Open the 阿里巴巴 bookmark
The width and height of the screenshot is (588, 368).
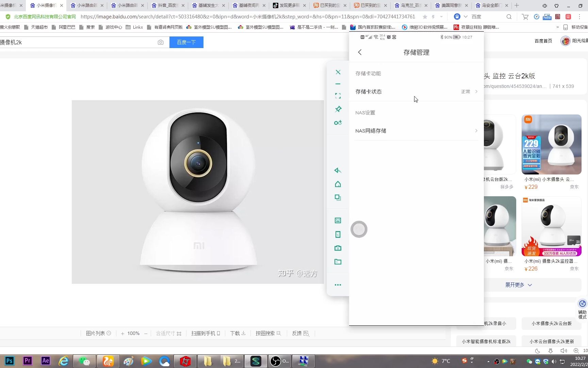pyautogui.click(x=63, y=27)
